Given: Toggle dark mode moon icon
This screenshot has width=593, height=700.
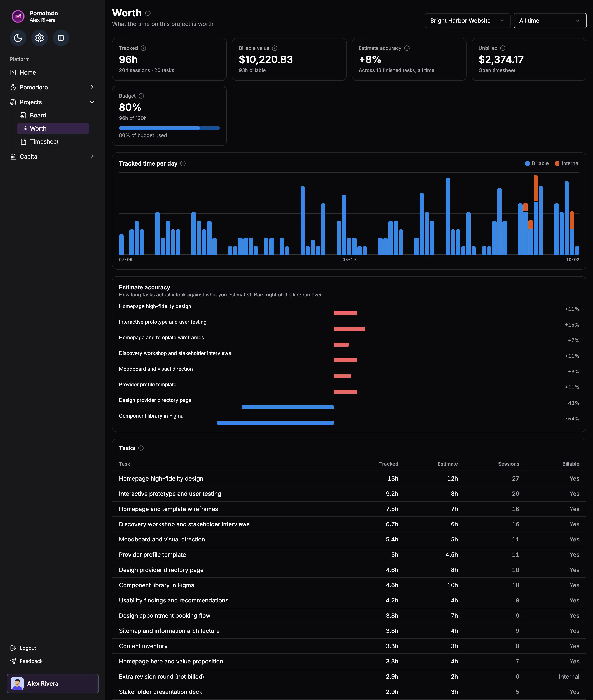Looking at the screenshot, I should [x=18, y=38].
